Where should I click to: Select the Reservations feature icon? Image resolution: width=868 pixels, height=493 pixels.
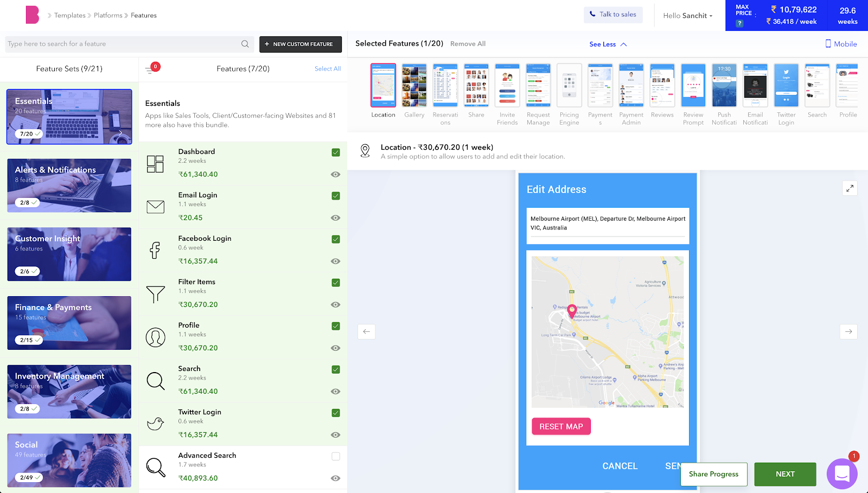[x=445, y=85]
